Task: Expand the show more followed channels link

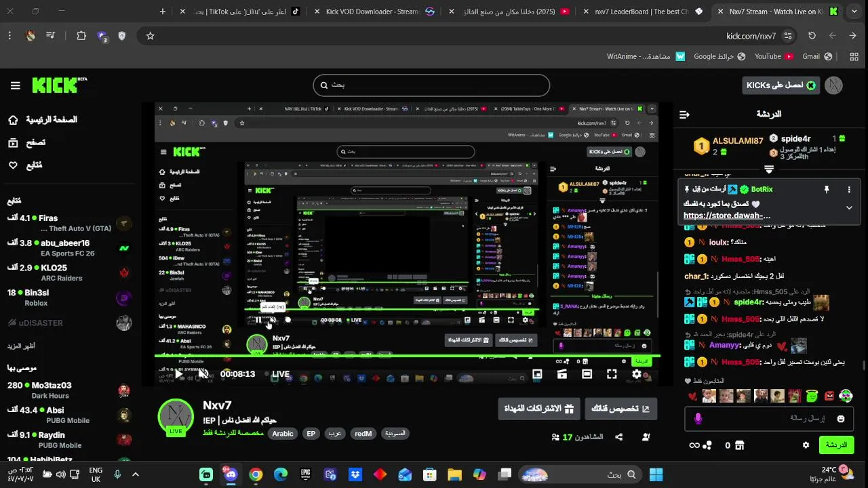Action: coord(22,346)
